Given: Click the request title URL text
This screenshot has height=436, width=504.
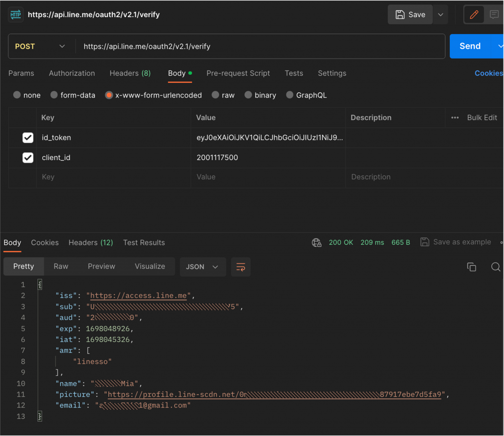Looking at the screenshot, I should click(x=94, y=14).
